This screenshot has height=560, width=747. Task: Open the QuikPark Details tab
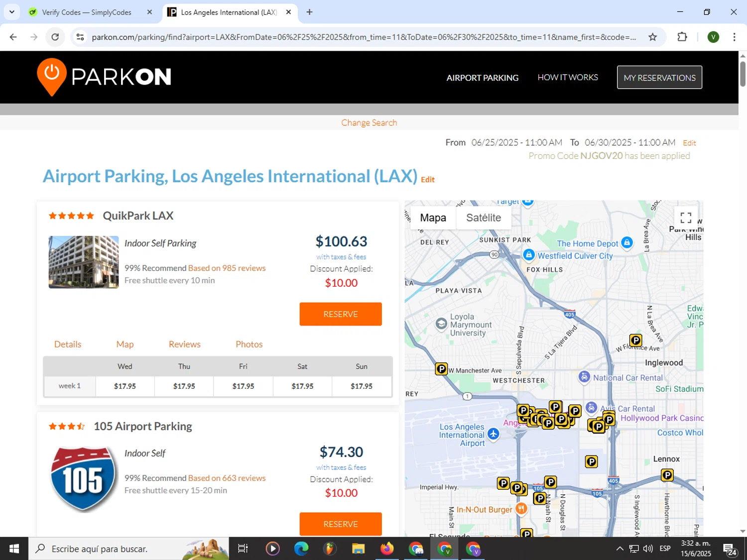click(68, 344)
